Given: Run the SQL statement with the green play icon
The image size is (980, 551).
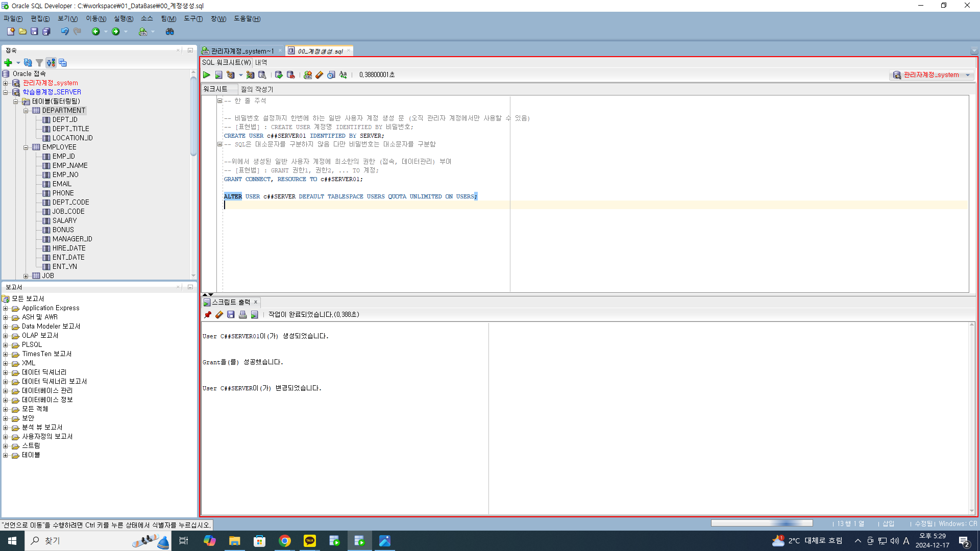Looking at the screenshot, I should coord(207,75).
